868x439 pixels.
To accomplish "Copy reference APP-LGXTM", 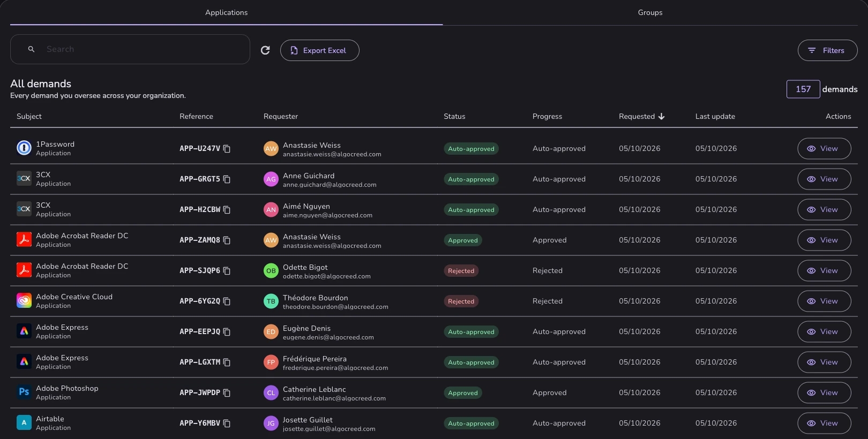I will [x=227, y=362].
